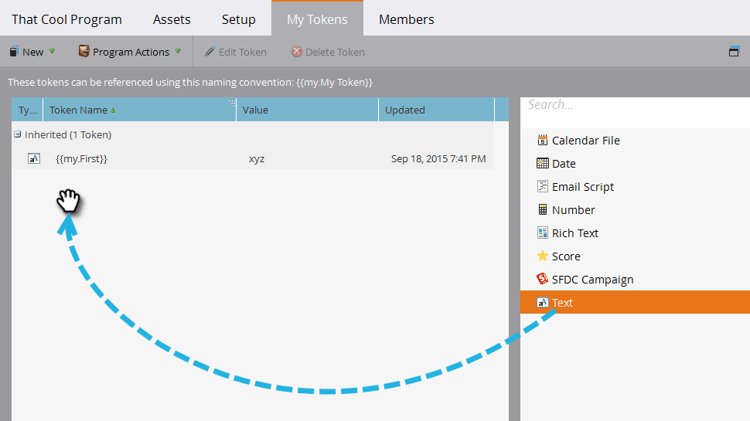Switch to the Assets tab

(172, 20)
